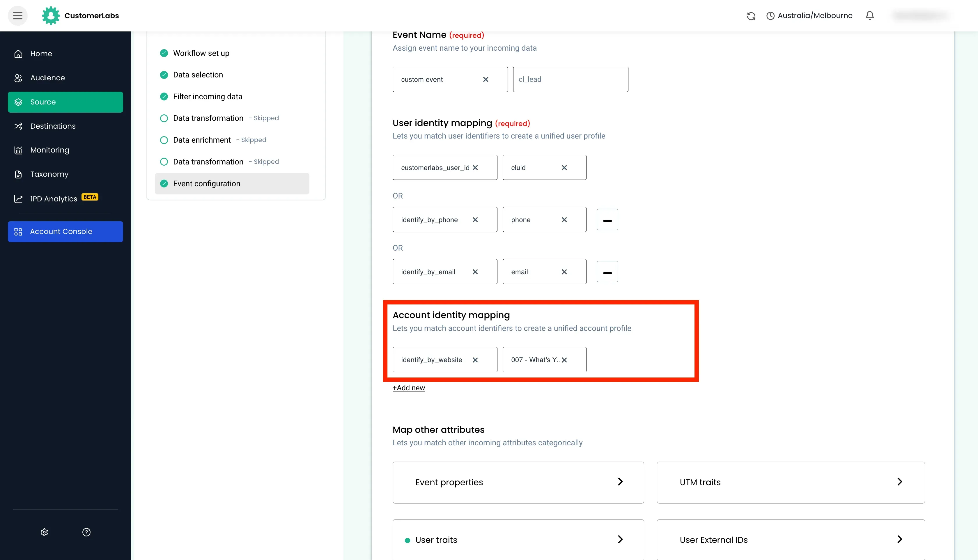978x560 pixels.
Task: Select Event configuration step
Action: [x=232, y=183]
